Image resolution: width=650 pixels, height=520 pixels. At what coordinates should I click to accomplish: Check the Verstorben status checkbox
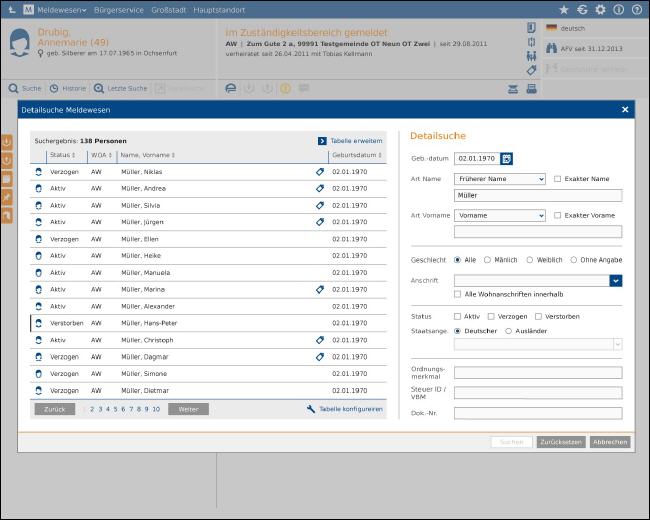tap(539, 316)
